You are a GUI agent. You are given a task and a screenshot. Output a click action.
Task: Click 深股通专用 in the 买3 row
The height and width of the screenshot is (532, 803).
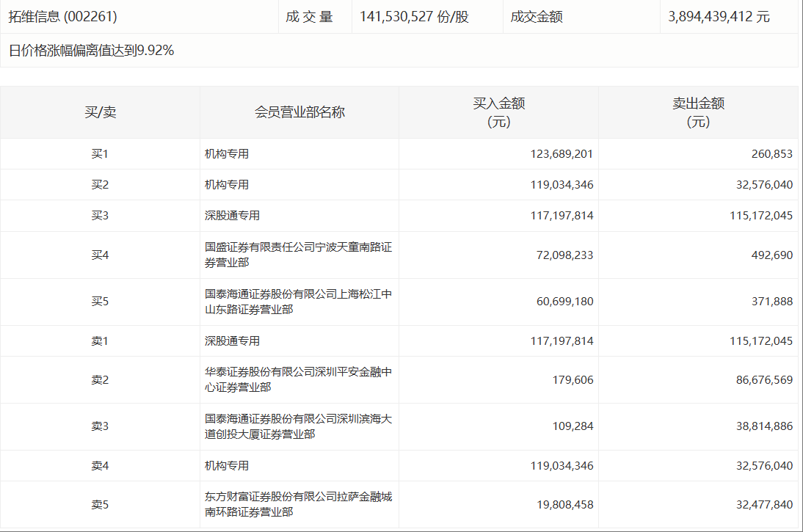(x=232, y=216)
